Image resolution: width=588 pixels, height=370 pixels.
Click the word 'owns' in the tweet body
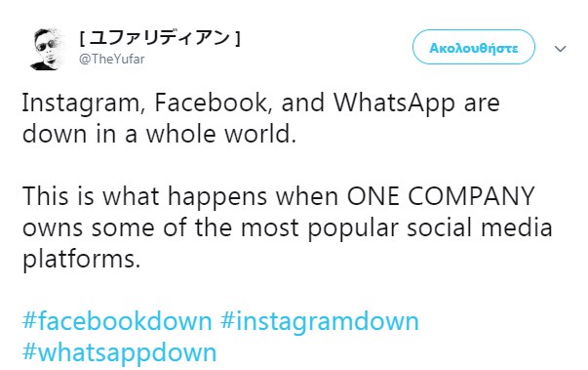click(x=53, y=228)
